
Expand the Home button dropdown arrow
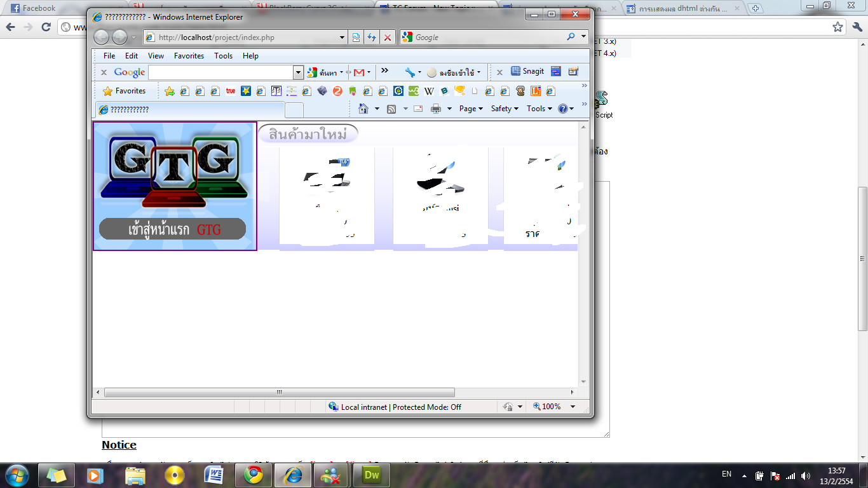click(x=377, y=109)
